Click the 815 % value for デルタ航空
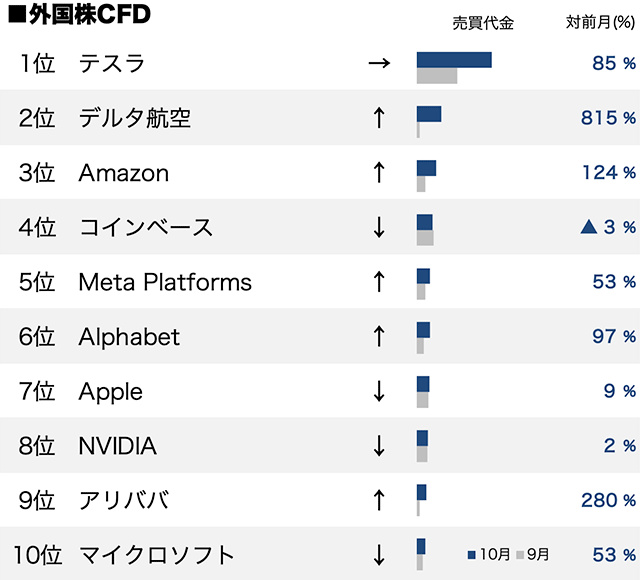This screenshot has width=640, height=580. pos(608,118)
